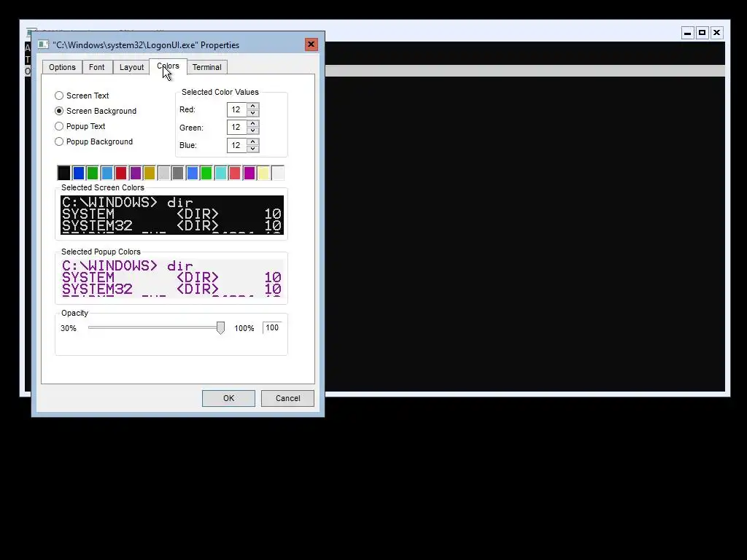This screenshot has width=747, height=560.
Task: Confirm with the OK button
Action: [x=228, y=398]
